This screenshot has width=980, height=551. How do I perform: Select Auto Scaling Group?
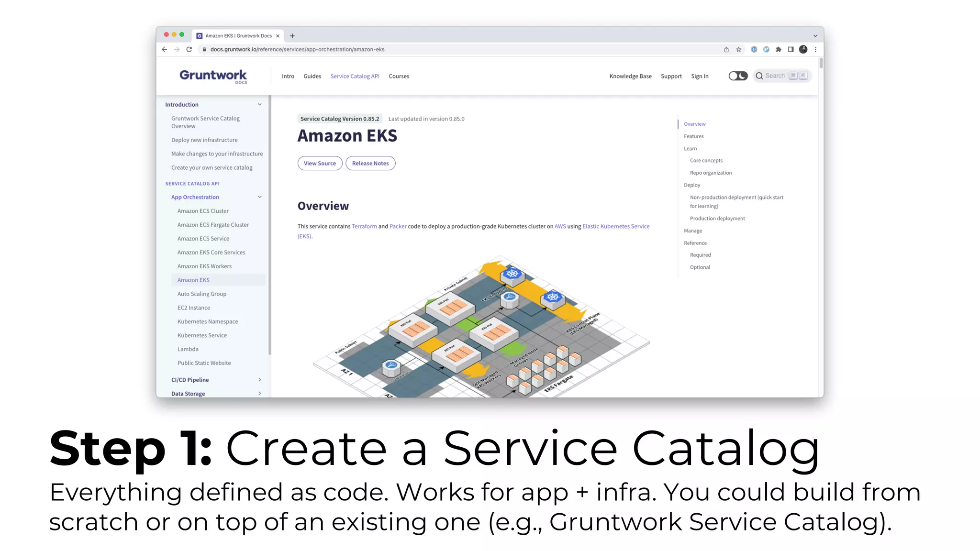(202, 294)
